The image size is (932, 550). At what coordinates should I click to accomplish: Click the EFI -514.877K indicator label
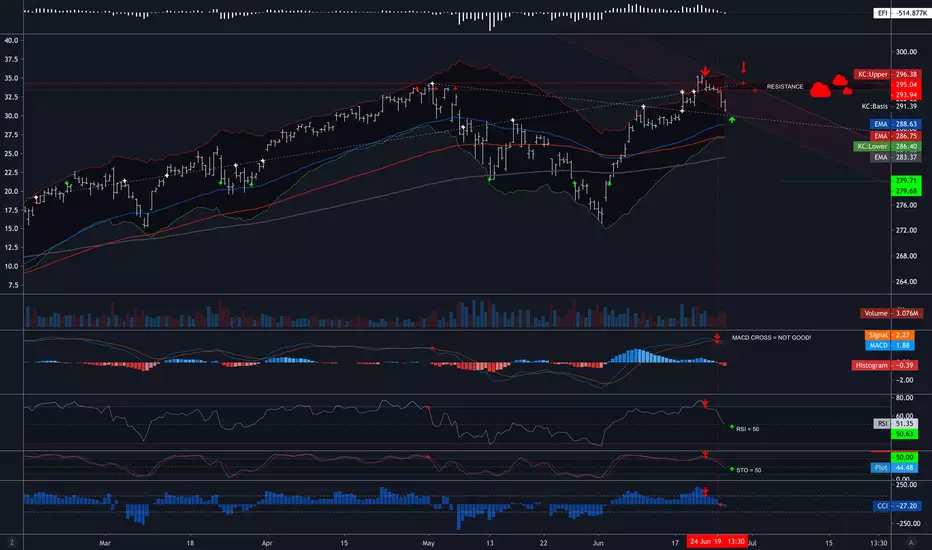point(901,13)
